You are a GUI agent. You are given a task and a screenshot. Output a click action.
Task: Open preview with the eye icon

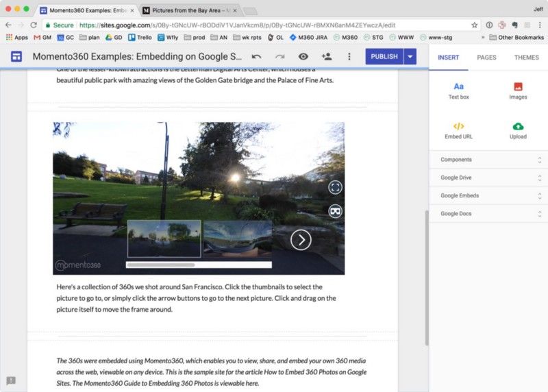(x=303, y=57)
